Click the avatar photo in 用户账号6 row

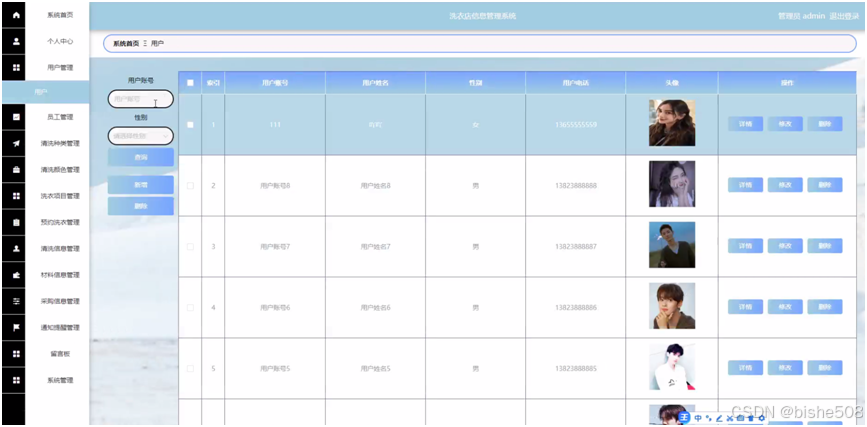tap(672, 306)
